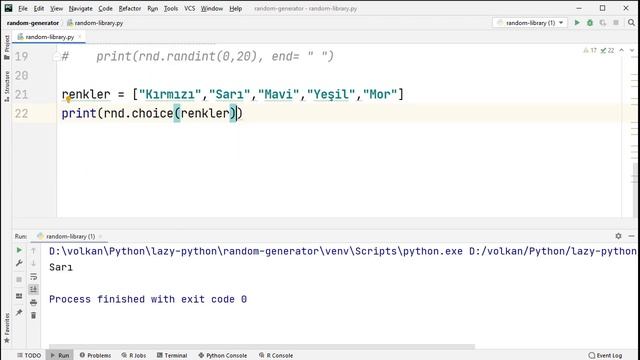
Task: Click the intention bulb on line 21
Action: pyautogui.click(x=69, y=99)
